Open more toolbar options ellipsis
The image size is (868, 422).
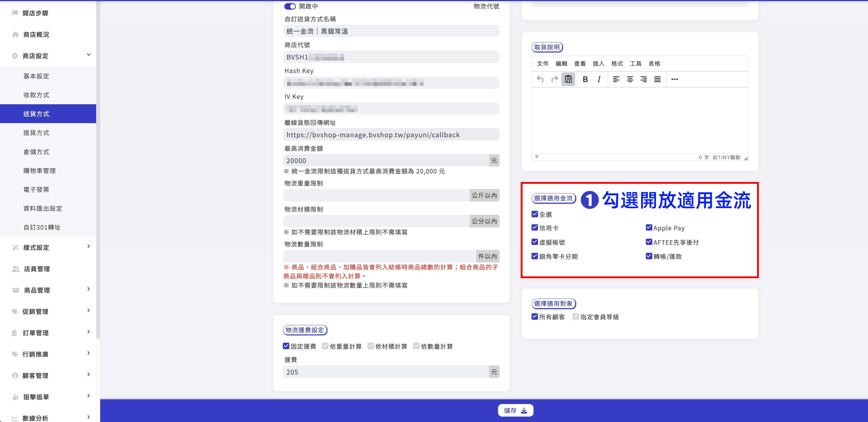click(x=675, y=79)
